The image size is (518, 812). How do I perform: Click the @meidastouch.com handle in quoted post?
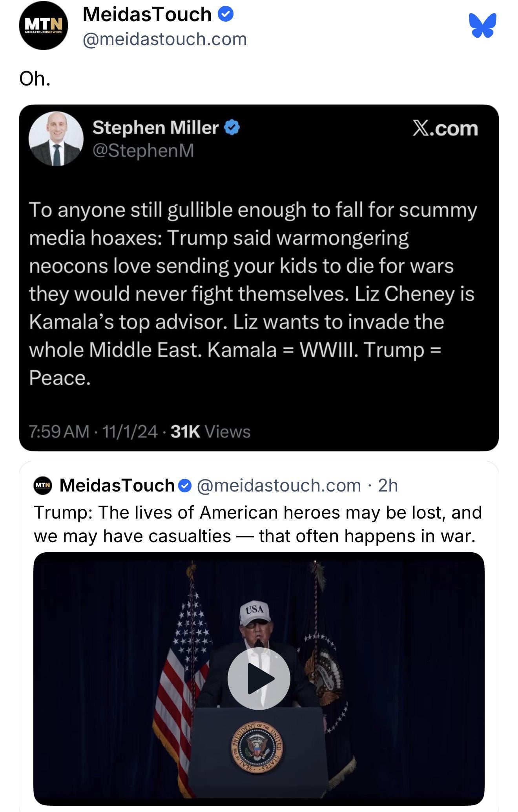[279, 486]
